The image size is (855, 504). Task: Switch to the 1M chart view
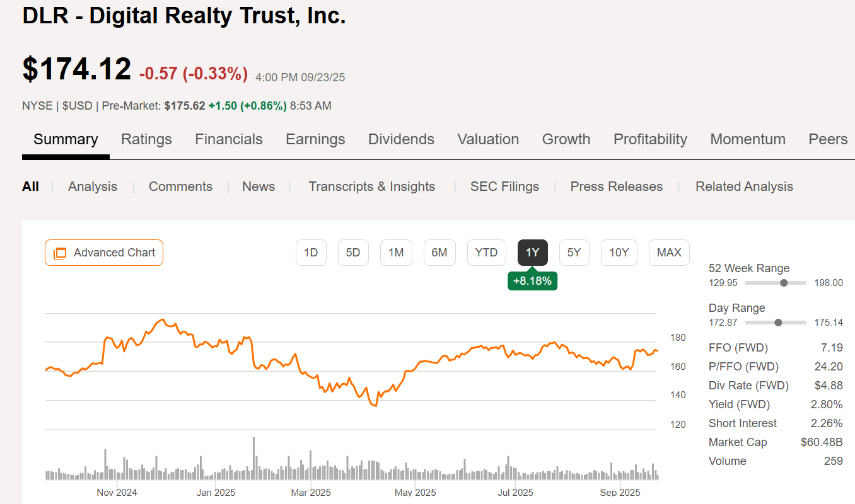click(x=396, y=252)
